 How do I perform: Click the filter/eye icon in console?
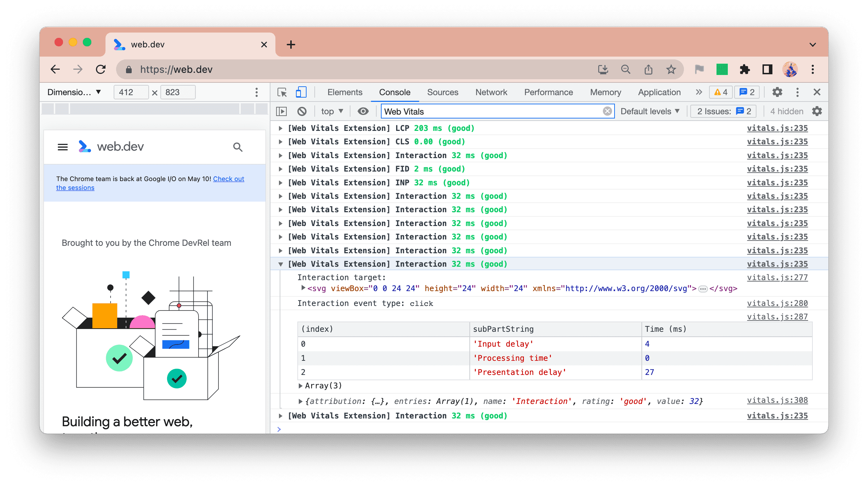tap(362, 111)
